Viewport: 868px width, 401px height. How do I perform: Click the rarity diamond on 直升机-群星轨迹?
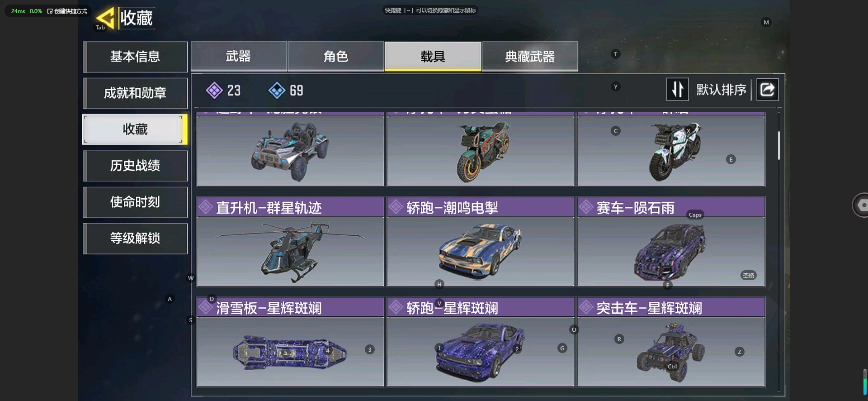[206, 207]
